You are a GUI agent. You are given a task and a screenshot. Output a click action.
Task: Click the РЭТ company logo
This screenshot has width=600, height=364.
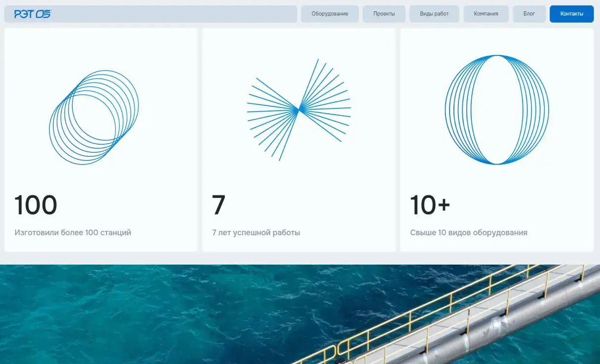click(x=33, y=14)
